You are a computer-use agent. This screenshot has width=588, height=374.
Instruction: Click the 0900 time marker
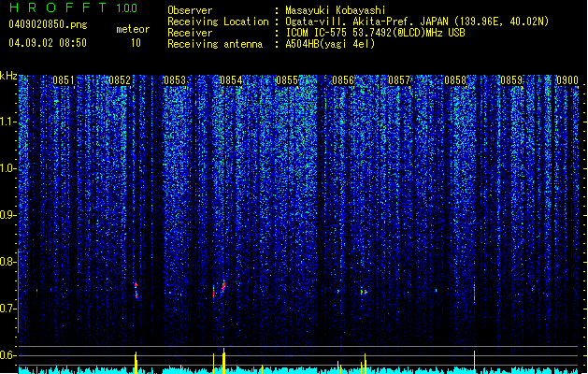coord(567,80)
